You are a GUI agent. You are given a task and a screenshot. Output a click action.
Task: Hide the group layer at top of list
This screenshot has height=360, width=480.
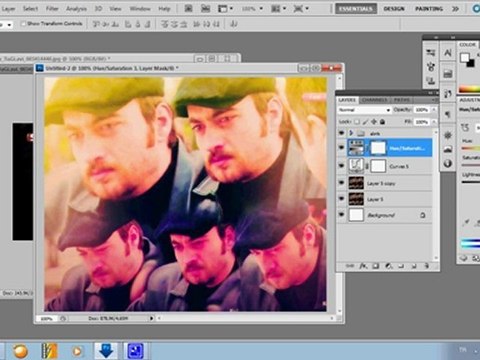(x=341, y=133)
